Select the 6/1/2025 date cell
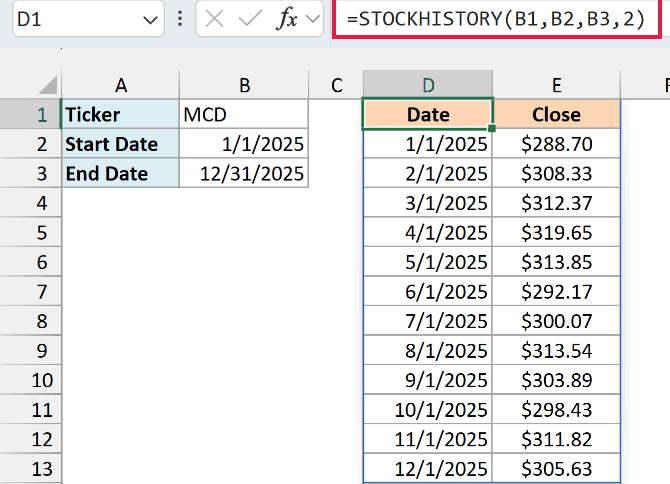The image size is (670, 484). [428, 291]
